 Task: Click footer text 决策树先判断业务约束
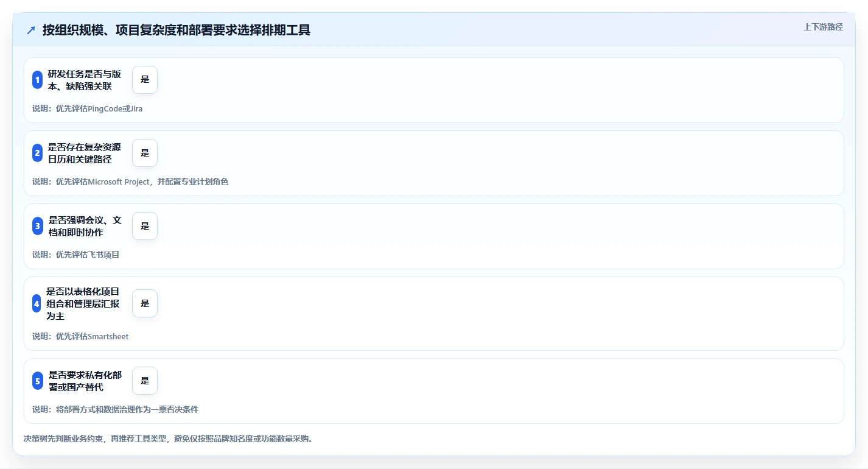coord(63,439)
